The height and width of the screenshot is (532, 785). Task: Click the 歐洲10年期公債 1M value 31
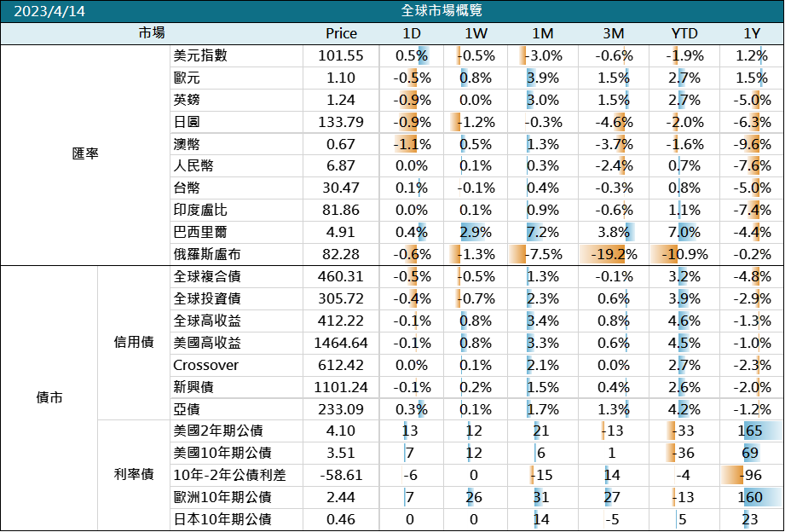tap(540, 497)
